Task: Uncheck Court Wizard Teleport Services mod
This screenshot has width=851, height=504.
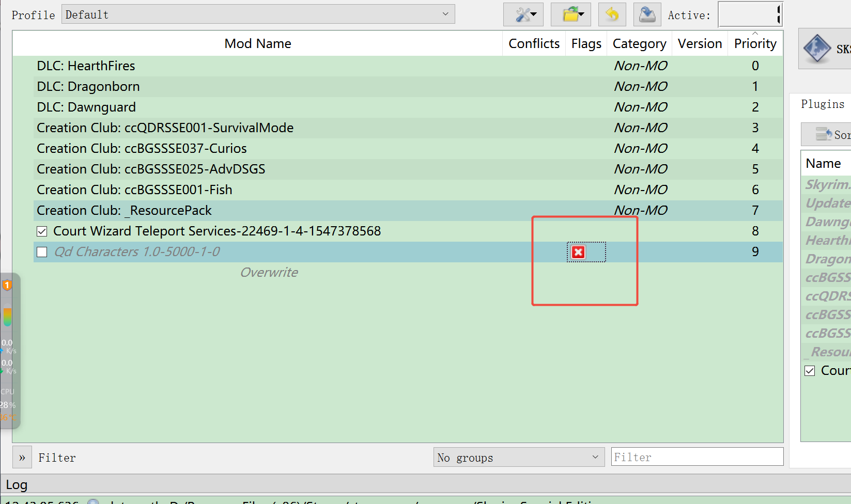Action: pos(42,231)
